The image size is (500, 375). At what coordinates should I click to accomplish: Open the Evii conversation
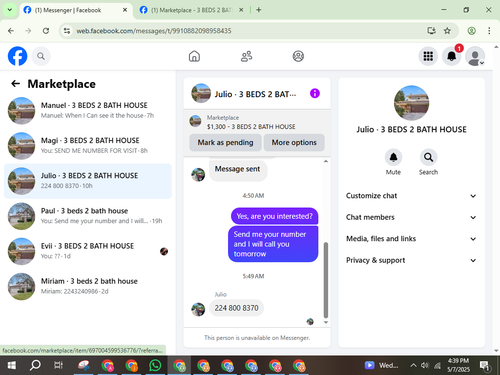point(88,251)
